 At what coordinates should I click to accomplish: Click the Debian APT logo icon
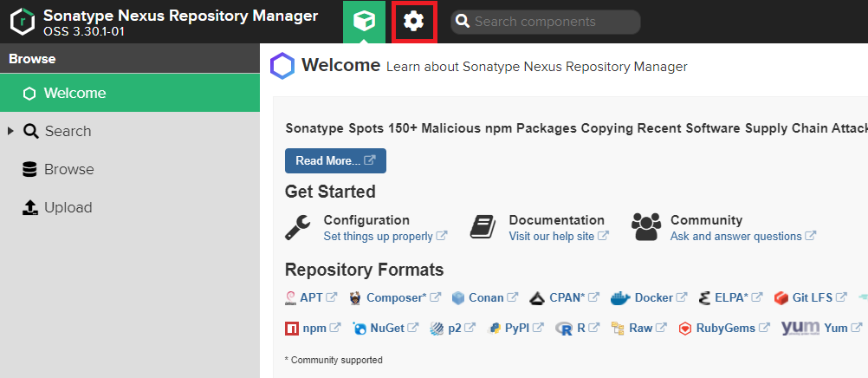(x=291, y=298)
